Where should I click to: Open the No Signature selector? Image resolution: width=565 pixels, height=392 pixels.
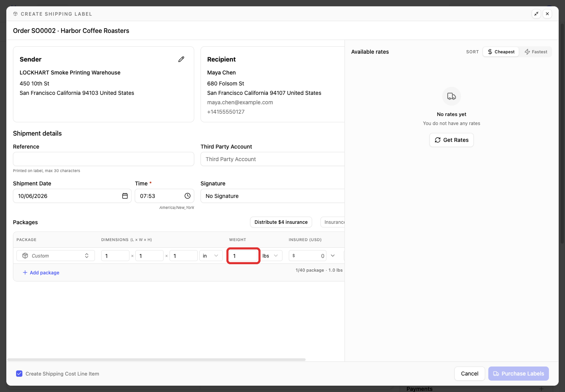point(273,196)
